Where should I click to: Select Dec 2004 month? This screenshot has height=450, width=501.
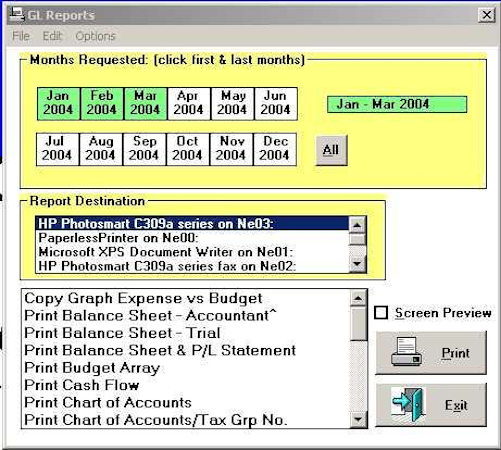(x=275, y=149)
